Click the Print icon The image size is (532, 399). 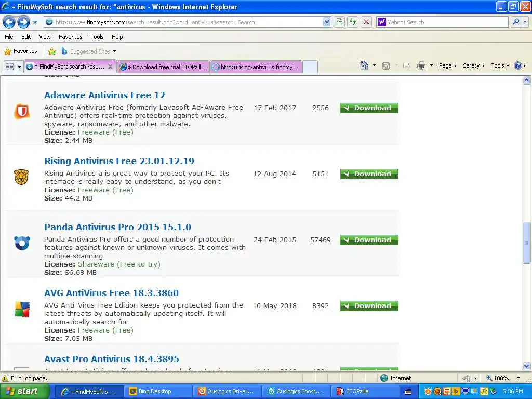421,66
